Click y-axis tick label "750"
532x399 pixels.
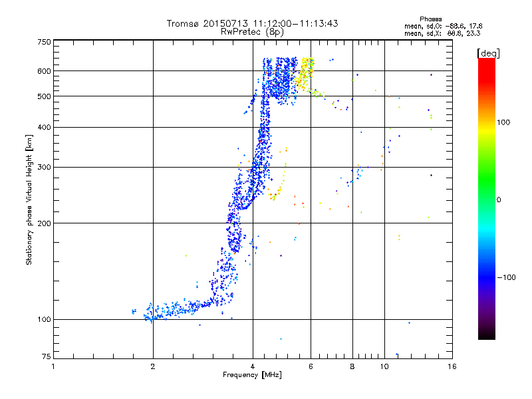click(x=44, y=42)
